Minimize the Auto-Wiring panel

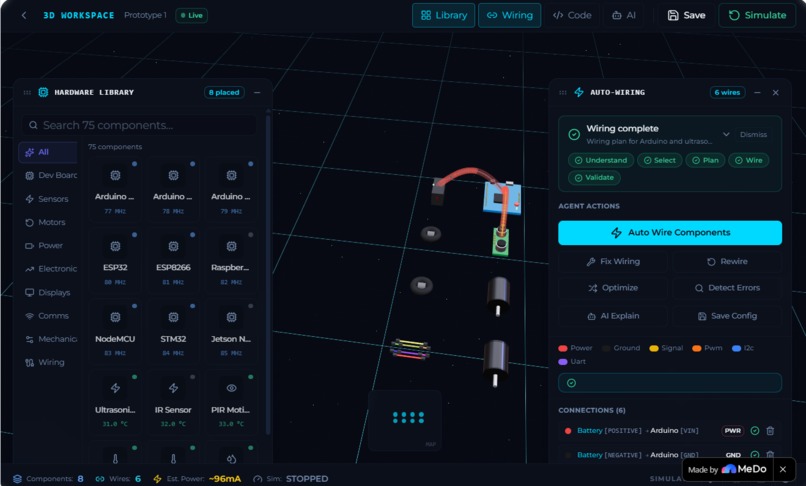757,93
